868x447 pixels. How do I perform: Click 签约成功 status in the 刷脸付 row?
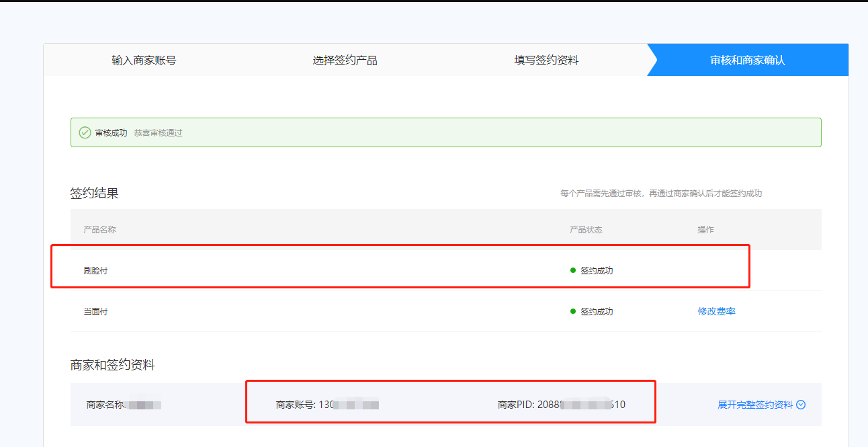coord(597,271)
